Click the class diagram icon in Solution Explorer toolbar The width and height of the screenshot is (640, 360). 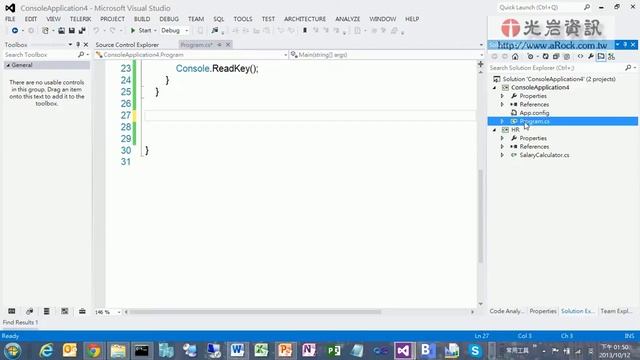[611, 57]
